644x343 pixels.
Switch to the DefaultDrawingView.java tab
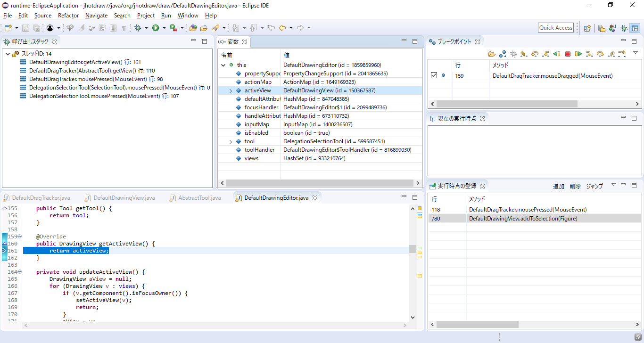click(119, 198)
